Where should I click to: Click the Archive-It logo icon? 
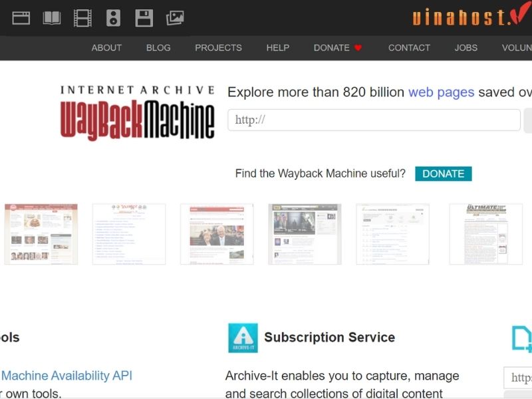[243, 338]
